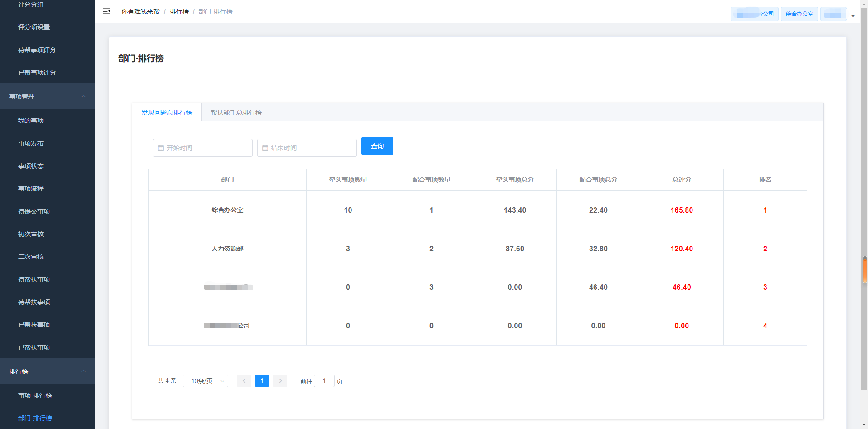Click the 配合事项数量 column header
868x429 pixels.
coord(431,180)
